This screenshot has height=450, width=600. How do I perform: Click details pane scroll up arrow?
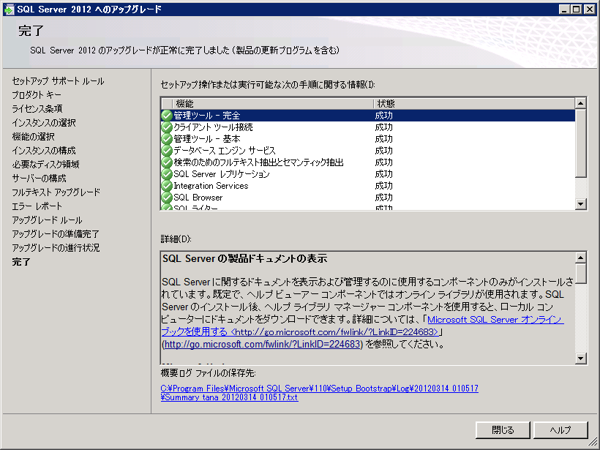coord(580,258)
